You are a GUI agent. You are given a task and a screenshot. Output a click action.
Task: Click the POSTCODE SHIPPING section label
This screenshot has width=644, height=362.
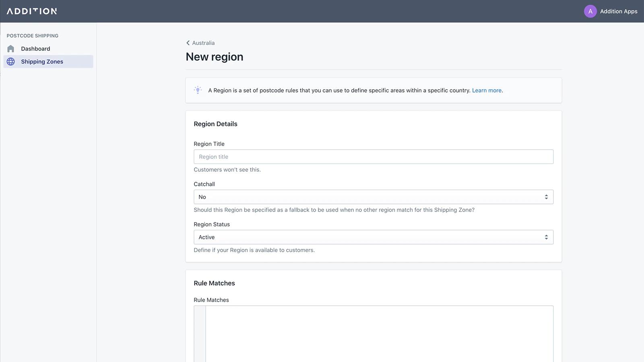tap(33, 35)
